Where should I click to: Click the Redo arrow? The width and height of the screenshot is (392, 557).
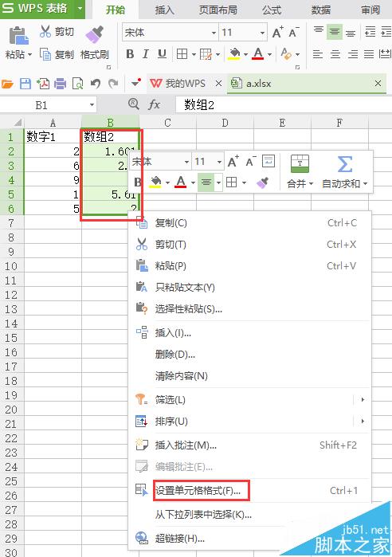tap(113, 84)
